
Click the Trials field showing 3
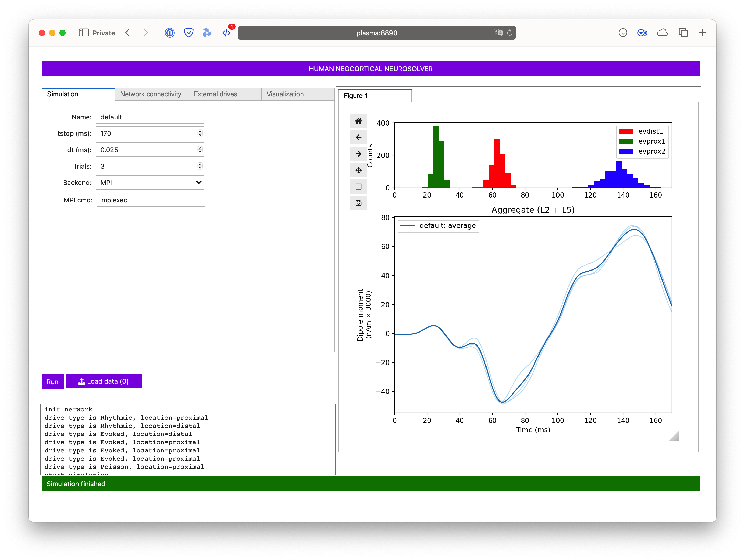tap(150, 166)
